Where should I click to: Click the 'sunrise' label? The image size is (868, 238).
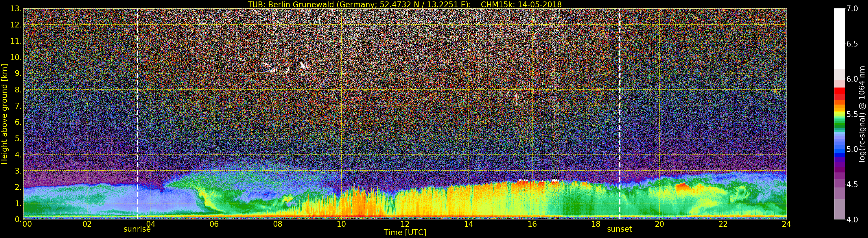point(137,229)
